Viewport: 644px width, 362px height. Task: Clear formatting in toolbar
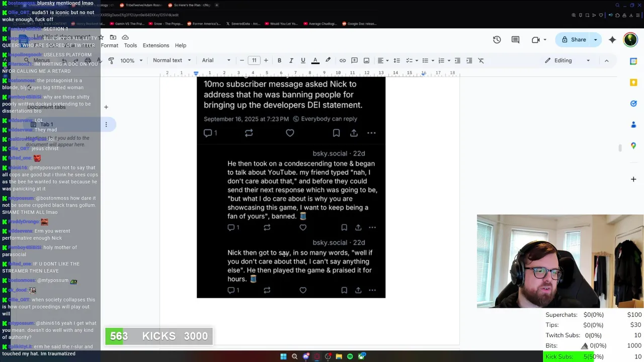(481, 60)
